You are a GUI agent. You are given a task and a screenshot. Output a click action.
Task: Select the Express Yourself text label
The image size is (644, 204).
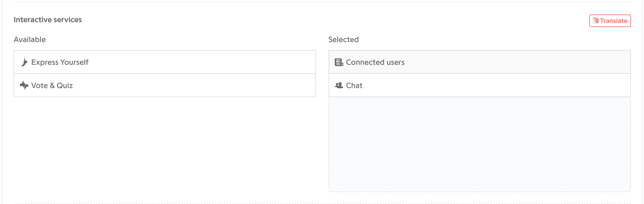pos(60,62)
